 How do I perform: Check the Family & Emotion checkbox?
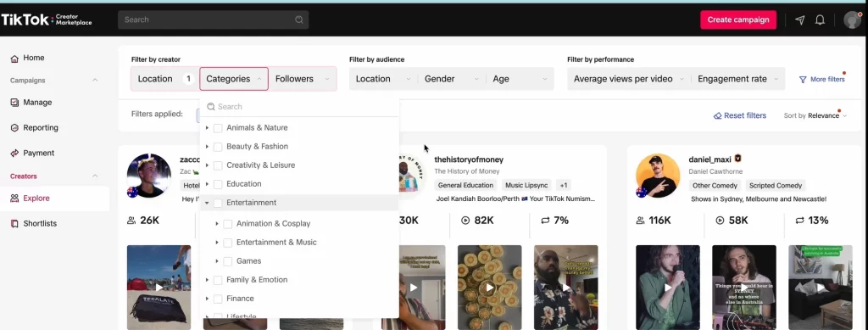218,280
